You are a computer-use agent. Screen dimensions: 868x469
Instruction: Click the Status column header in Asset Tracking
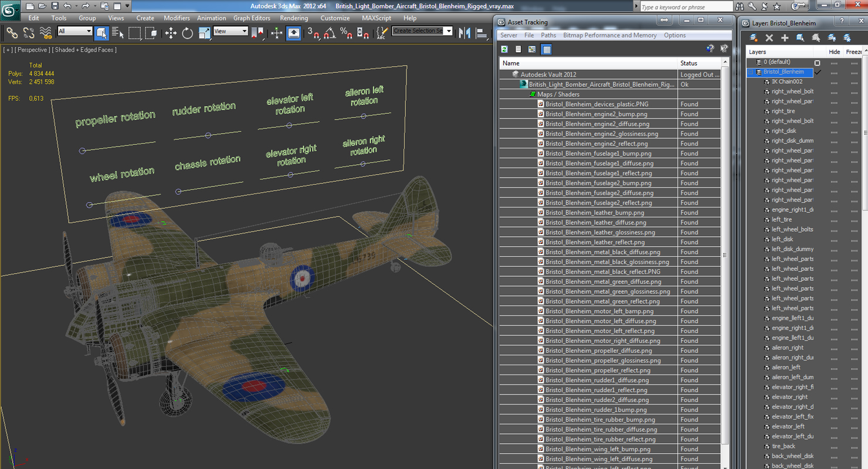[699, 63]
